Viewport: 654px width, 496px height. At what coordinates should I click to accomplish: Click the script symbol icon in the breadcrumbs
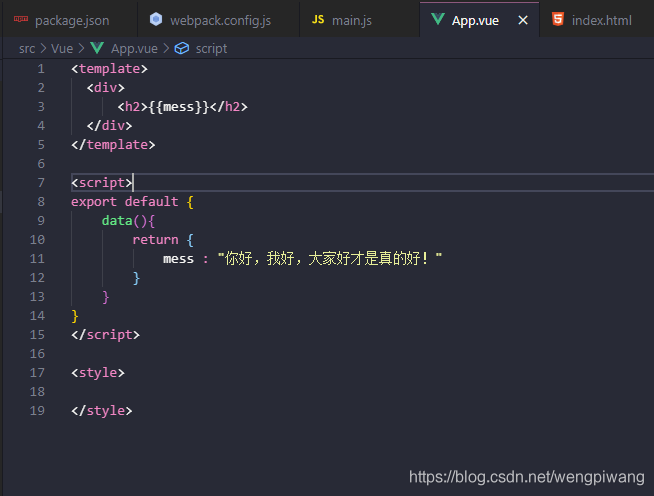(181, 48)
